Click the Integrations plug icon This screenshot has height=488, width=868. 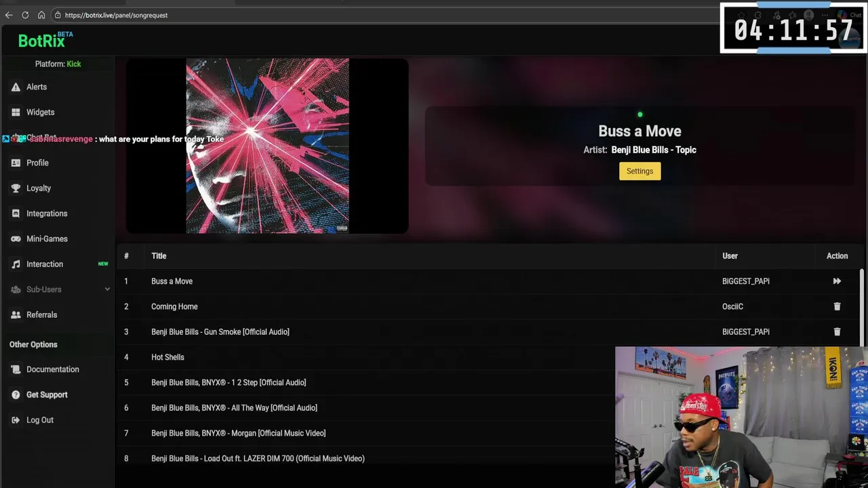click(x=16, y=213)
